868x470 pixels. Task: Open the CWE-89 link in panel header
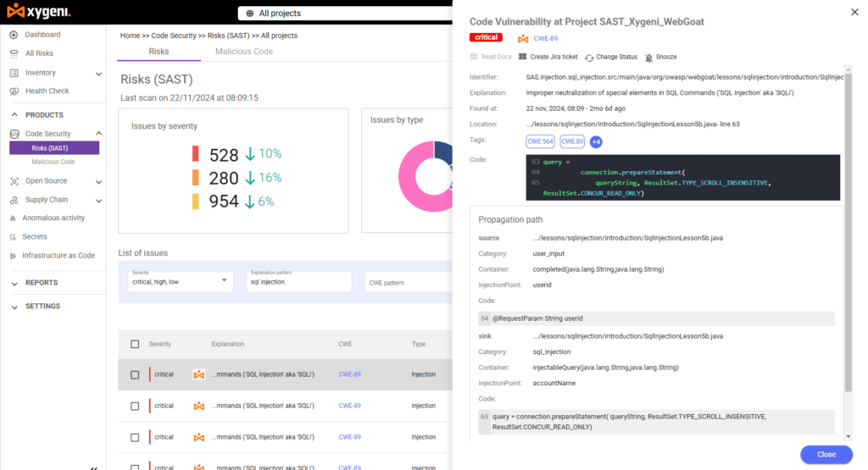pos(545,38)
